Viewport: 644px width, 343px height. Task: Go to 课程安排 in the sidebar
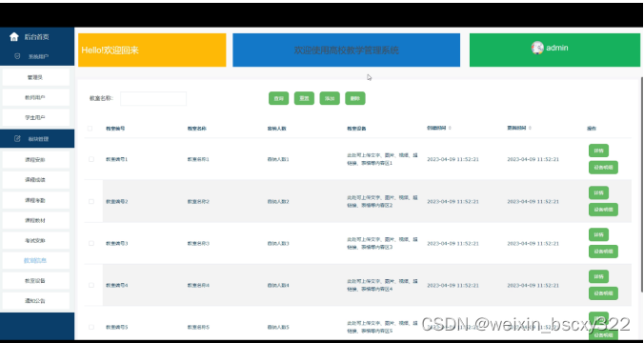coord(36,160)
